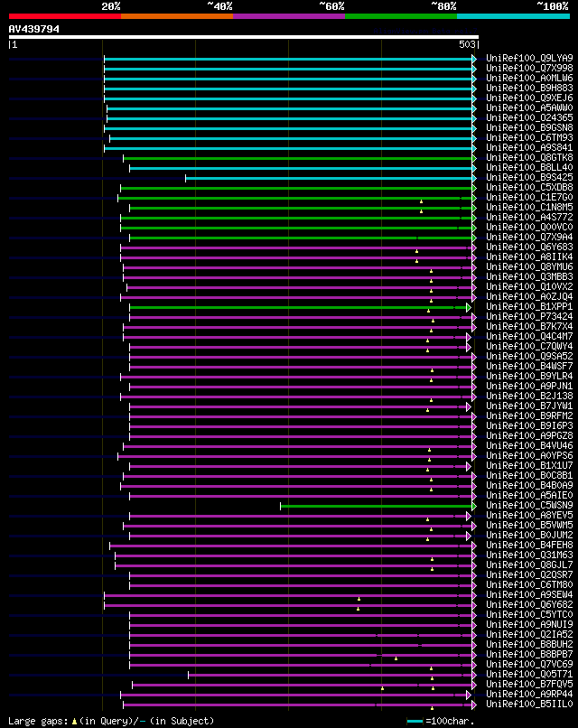Select the UniRef100_B8LL40 hit name

(x=529, y=168)
